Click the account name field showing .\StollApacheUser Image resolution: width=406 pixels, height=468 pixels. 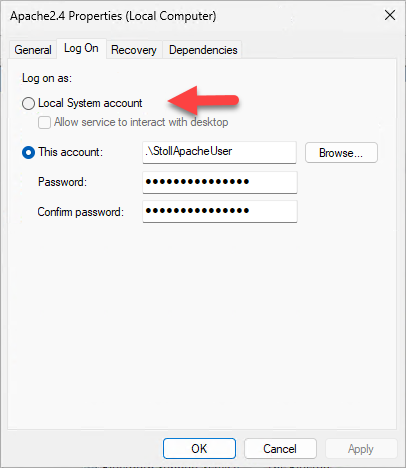point(219,152)
